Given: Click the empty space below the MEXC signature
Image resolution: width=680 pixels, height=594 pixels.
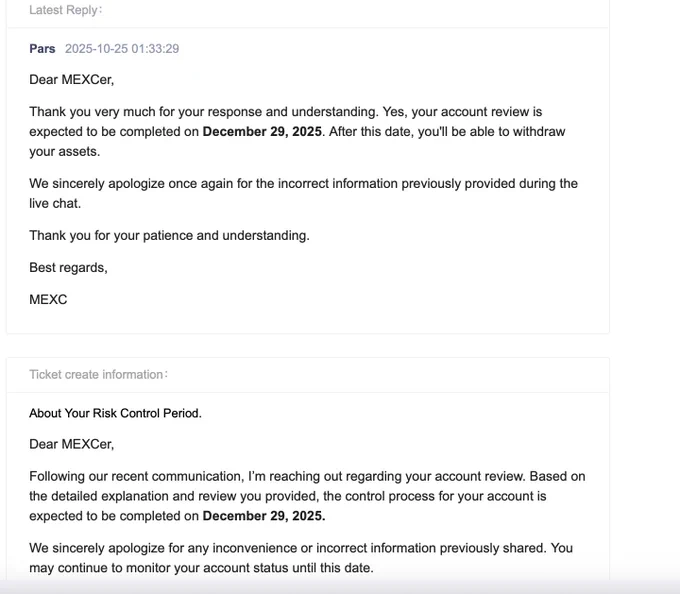Looking at the screenshot, I should [x=300, y=320].
